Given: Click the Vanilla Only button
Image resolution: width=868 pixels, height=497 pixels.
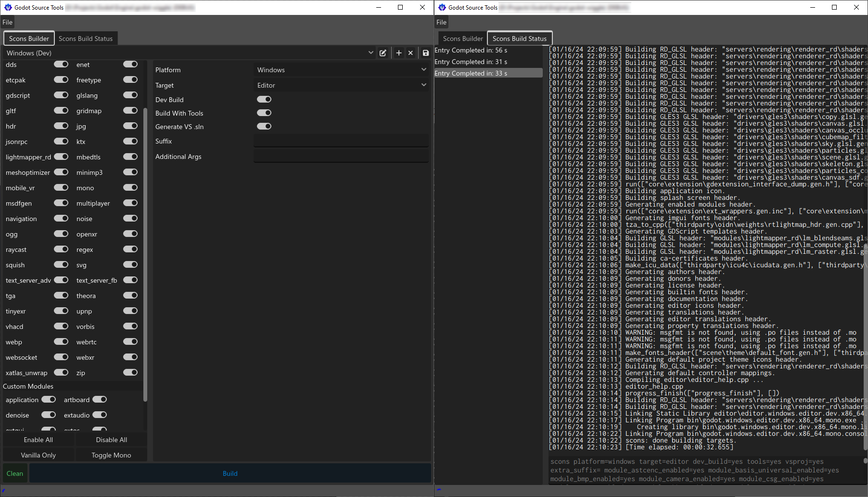Looking at the screenshot, I should [38, 455].
